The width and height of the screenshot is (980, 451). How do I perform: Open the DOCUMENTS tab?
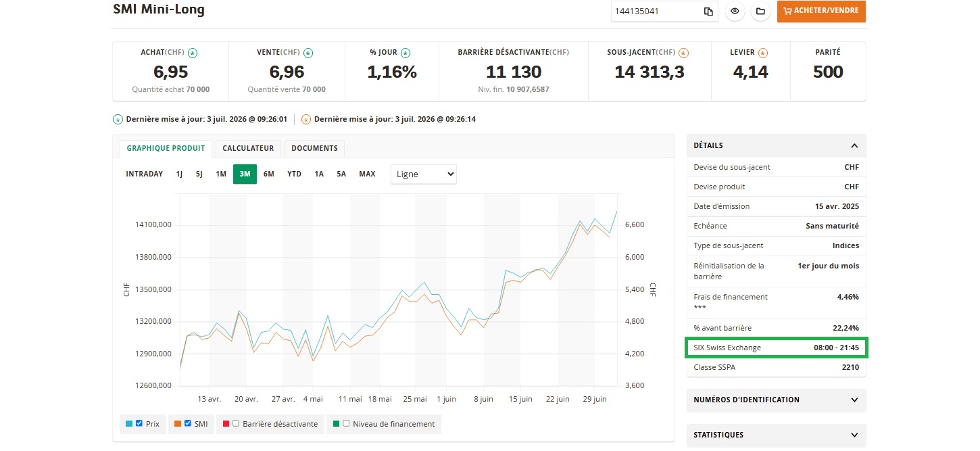[314, 148]
